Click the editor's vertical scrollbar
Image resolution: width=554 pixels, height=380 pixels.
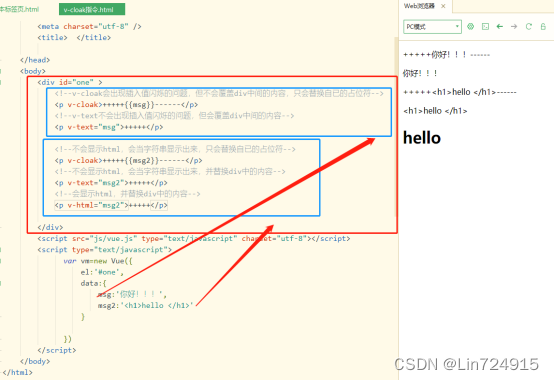click(x=396, y=127)
